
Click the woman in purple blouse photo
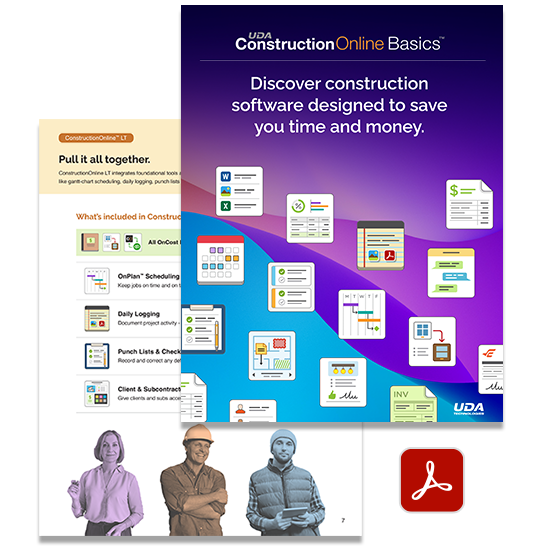(x=105, y=483)
